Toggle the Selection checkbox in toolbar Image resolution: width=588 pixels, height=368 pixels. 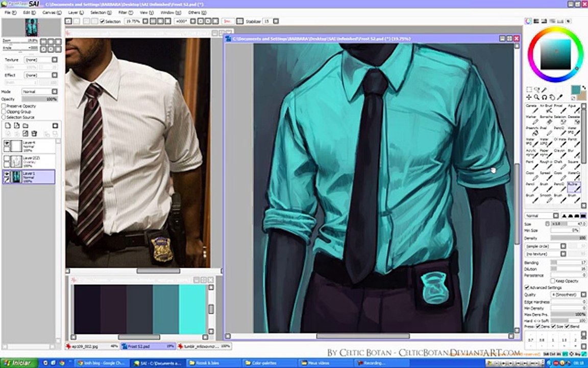point(102,21)
